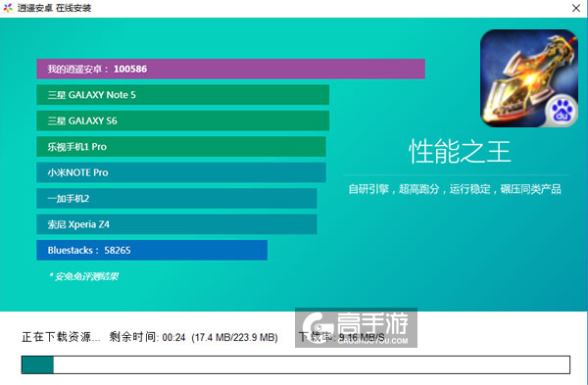
Task: Select the 乐视手机1 Pro bar
Action: click(x=181, y=147)
